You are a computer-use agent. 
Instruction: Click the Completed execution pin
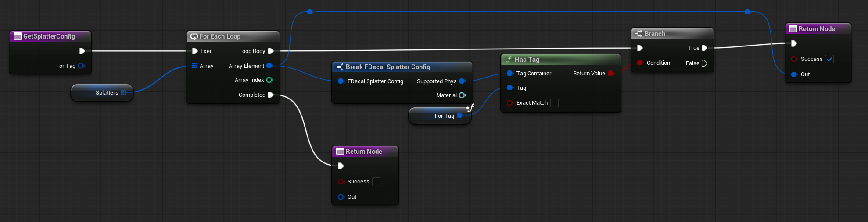pyautogui.click(x=271, y=95)
